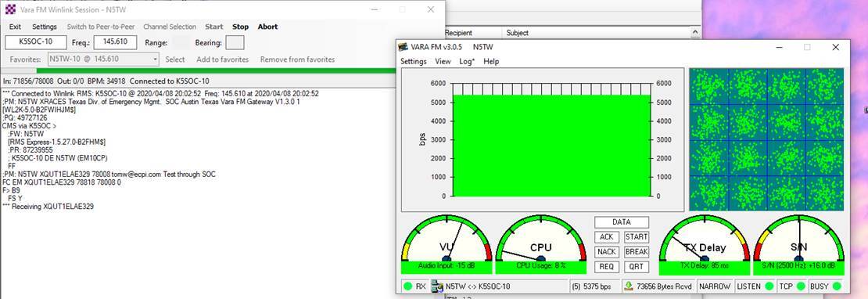868x299 pixels.
Task: Expand the Favorites dropdown showing N5TW-10
Action: pos(155,59)
